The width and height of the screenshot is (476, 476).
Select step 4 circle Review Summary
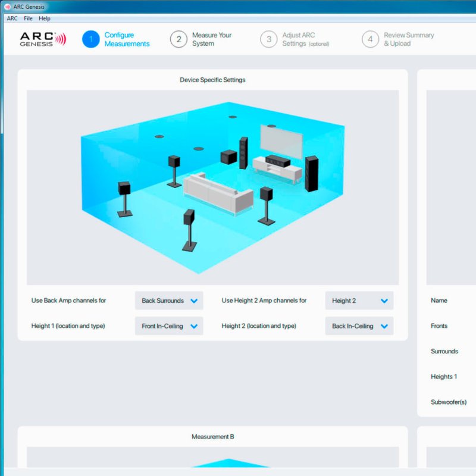370,39
